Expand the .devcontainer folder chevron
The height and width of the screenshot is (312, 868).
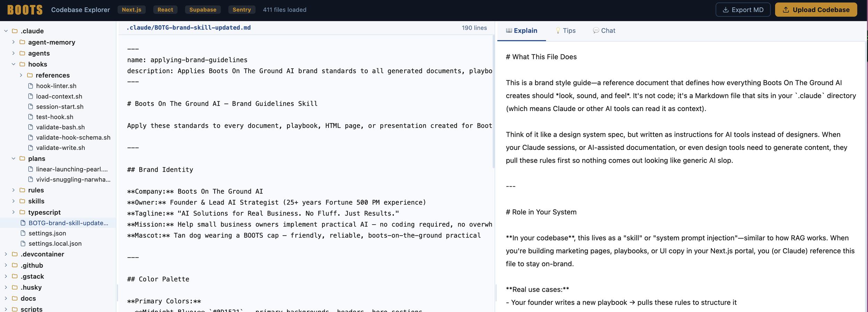6,254
